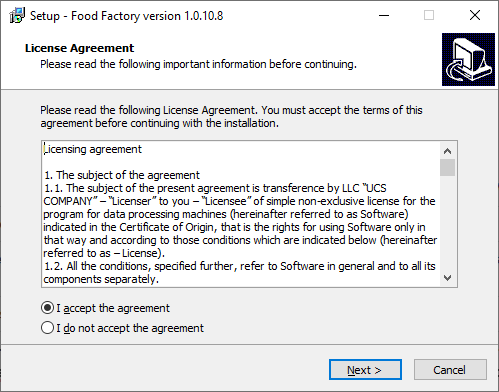Click the computer installer logo in header
This screenshot has height=392, width=499.
coord(468,59)
